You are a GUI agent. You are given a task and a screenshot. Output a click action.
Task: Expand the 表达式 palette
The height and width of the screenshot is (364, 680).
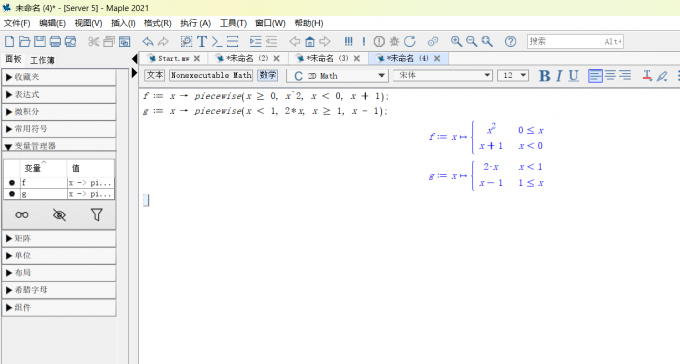tap(59, 94)
